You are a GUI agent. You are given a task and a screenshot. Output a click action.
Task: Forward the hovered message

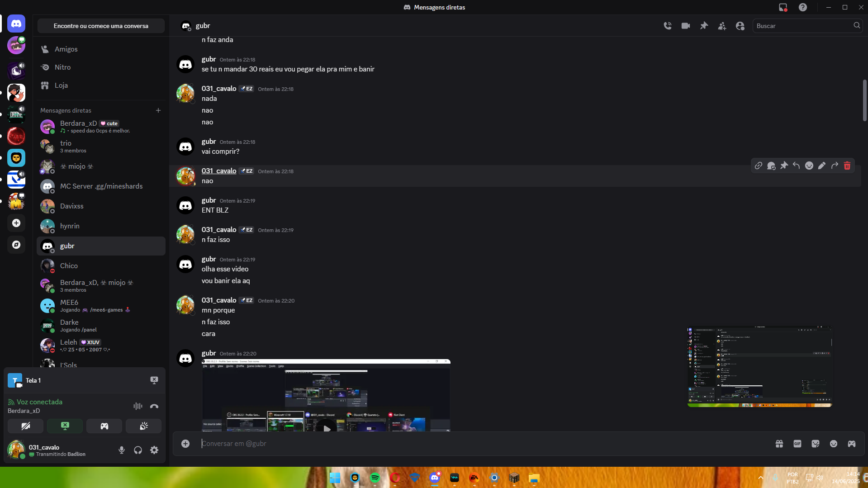tap(835, 166)
